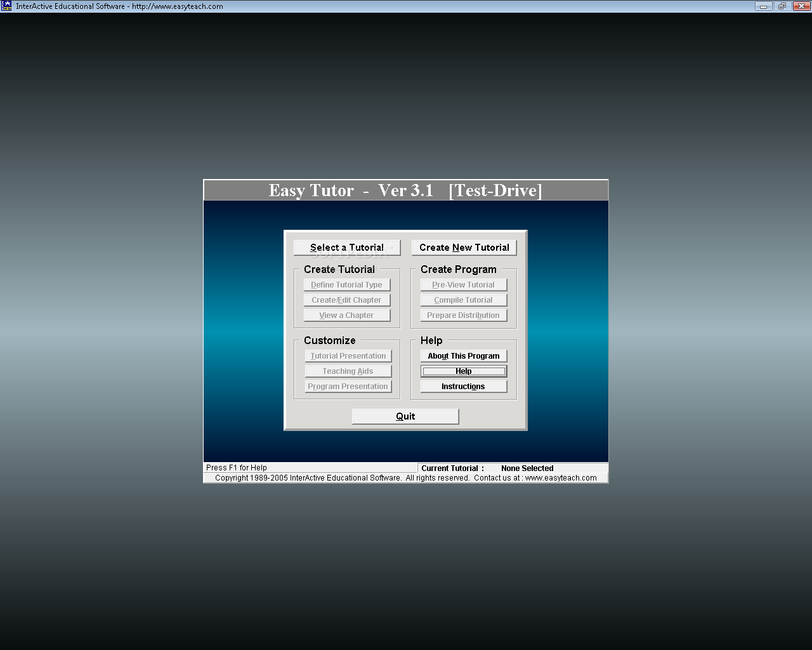Click the Define Tutorial Type button
Image resolution: width=812 pixels, height=650 pixels.
pyautogui.click(x=347, y=285)
